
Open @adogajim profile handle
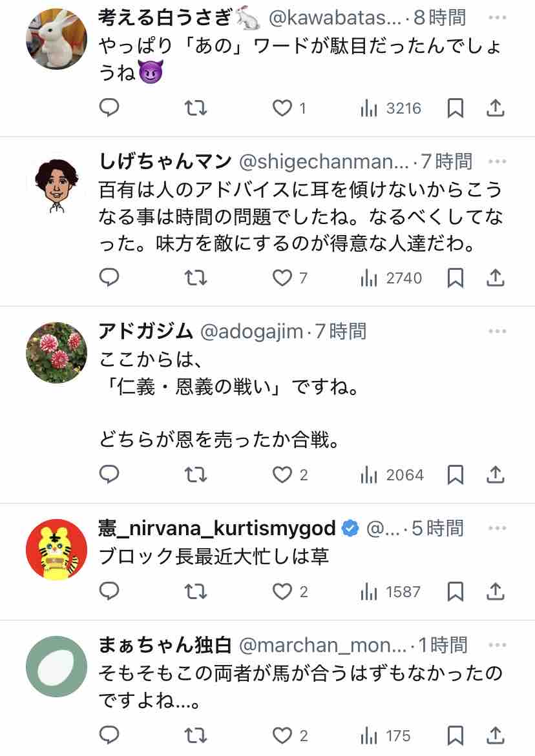coord(252,331)
